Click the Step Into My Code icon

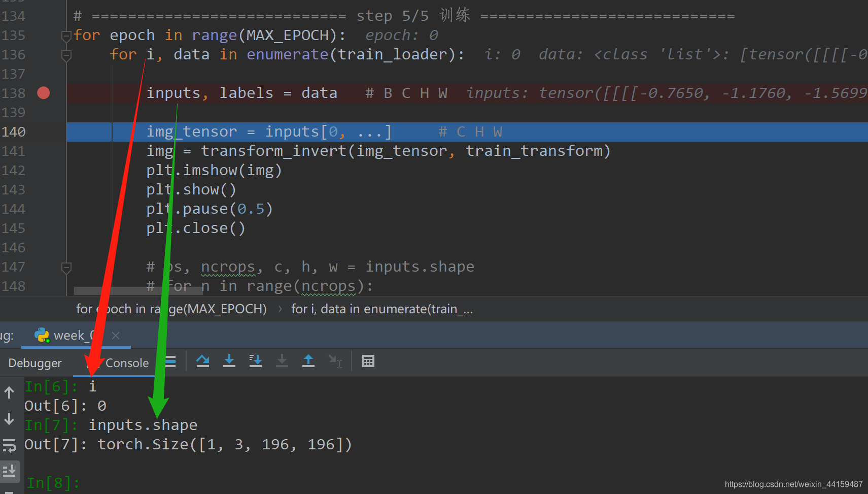(256, 361)
